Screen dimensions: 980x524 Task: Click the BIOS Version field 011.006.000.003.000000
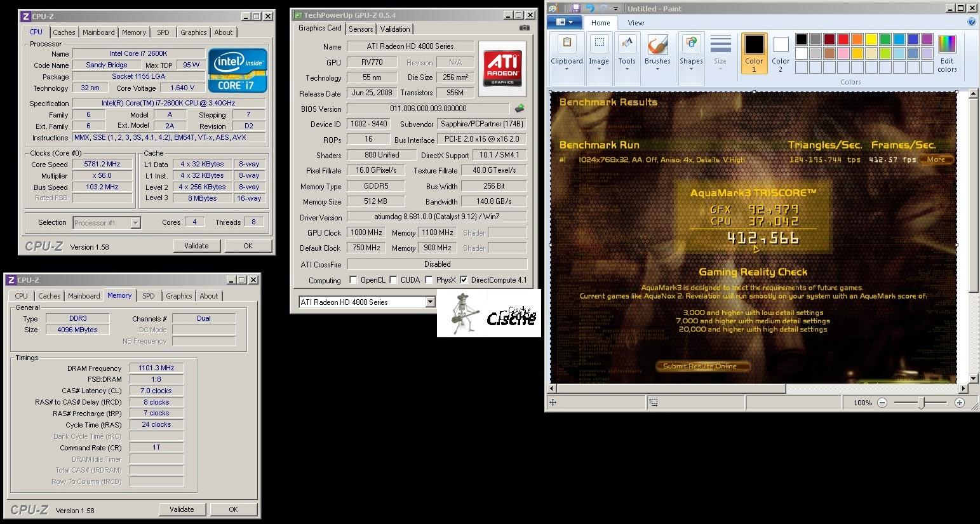[428, 109]
